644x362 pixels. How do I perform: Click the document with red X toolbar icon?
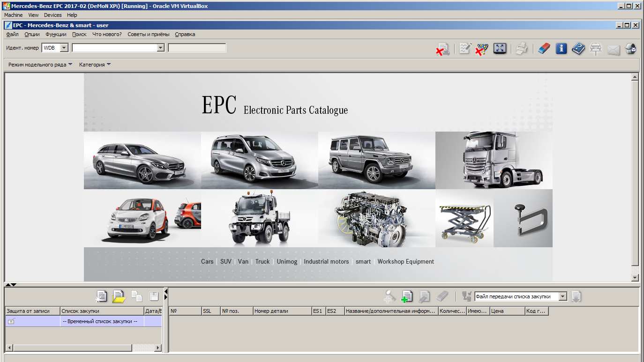(x=442, y=49)
